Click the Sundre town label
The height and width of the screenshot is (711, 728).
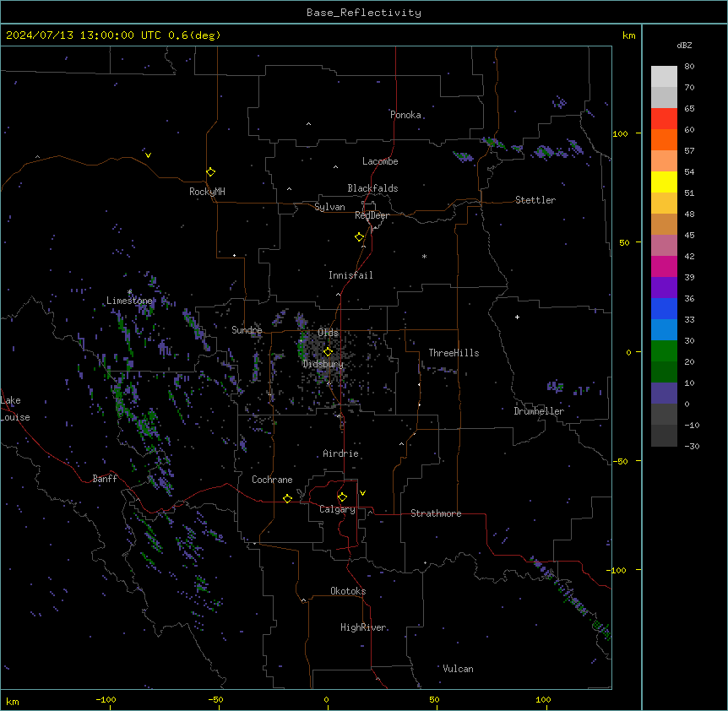247,330
